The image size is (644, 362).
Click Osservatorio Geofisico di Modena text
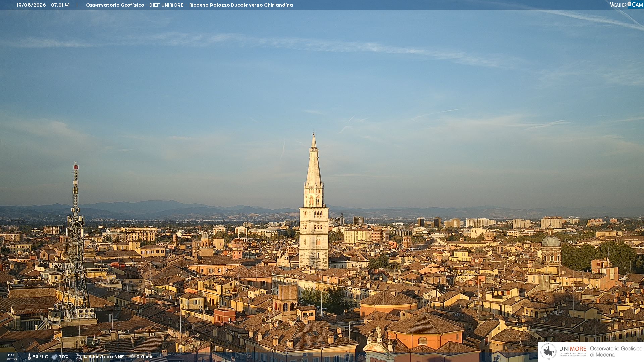(x=616, y=352)
